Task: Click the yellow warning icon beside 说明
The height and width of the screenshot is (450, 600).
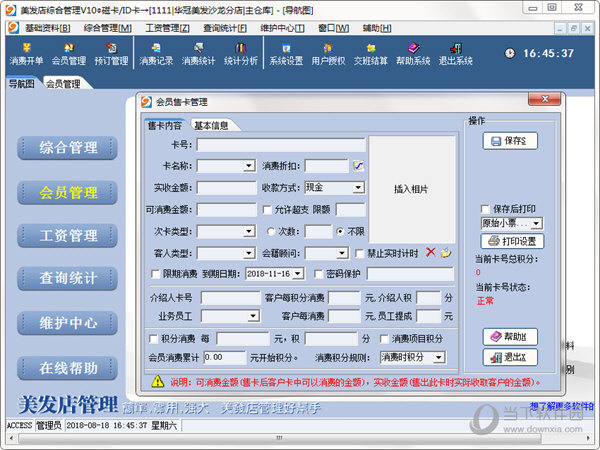Action: 158,382
